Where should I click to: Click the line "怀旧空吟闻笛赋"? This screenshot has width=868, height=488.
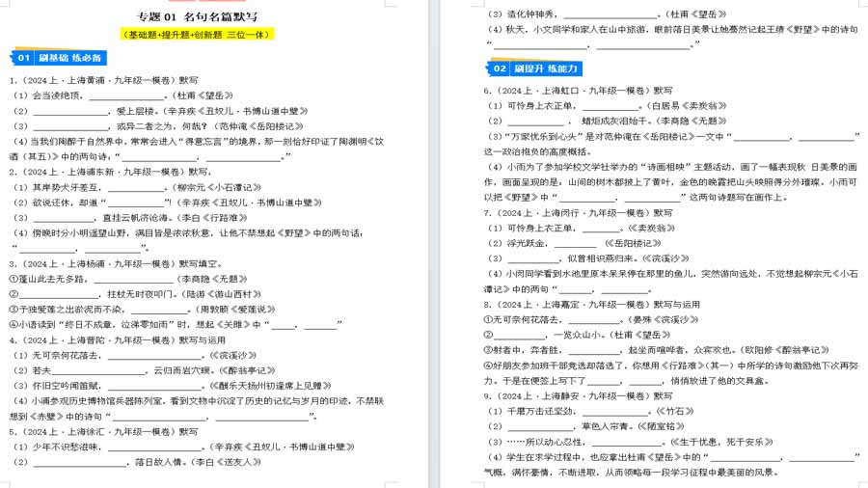(66, 386)
